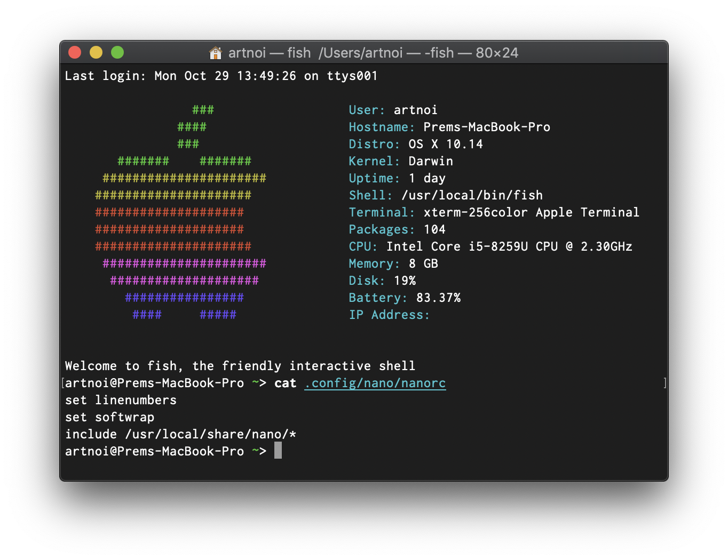Viewport: 728px width, 560px height.
Task: Click the underlined .config/nano/nanorc path
Action: (375, 383)
